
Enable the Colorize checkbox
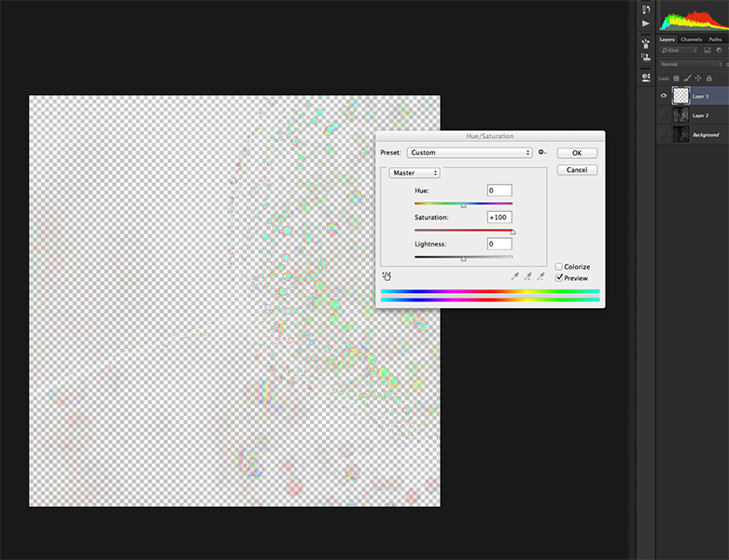[559, 267]
